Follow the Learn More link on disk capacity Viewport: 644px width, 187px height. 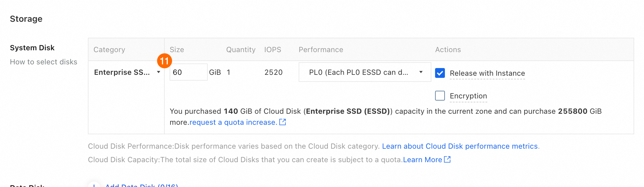[422, 160]
